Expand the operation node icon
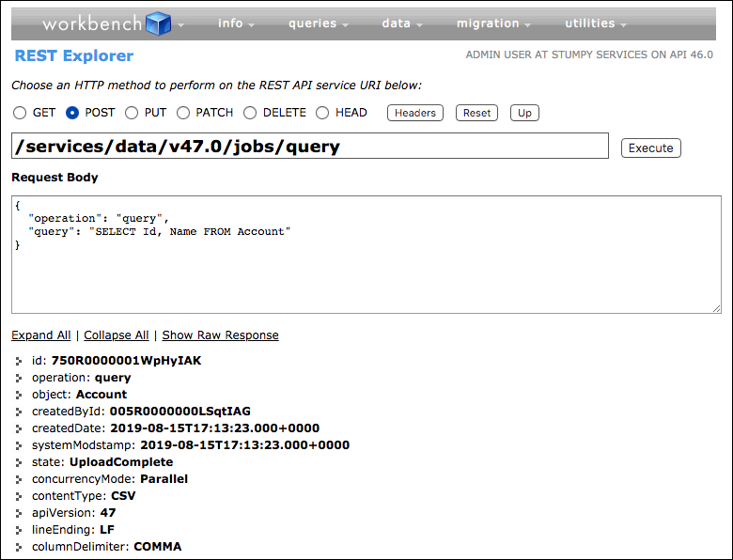The width and height of the screenshot is (733, 560). click(x=19, y=378)
